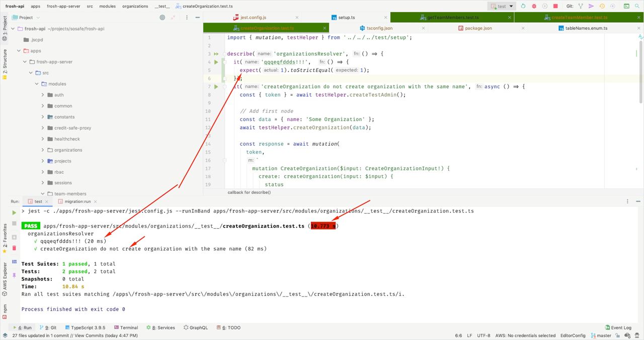Show Git history clock icon
The width and height of the screenshot is (644, 340).
pos(602,6)
